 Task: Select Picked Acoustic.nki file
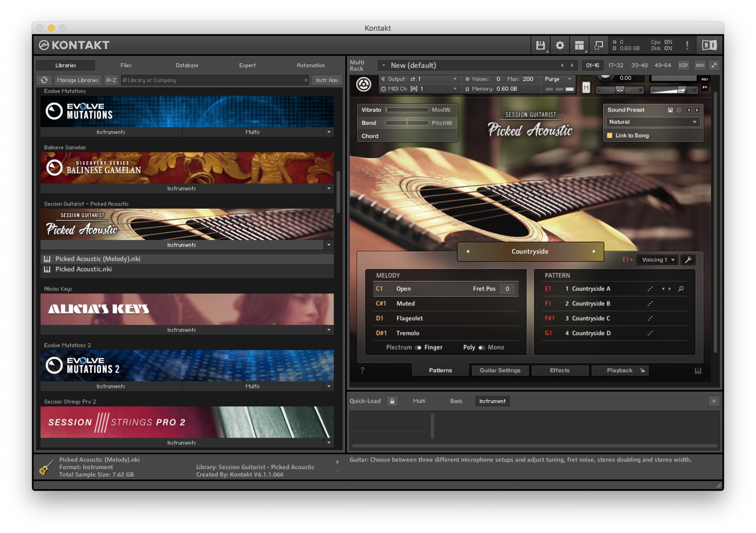(x=187, y=269)
